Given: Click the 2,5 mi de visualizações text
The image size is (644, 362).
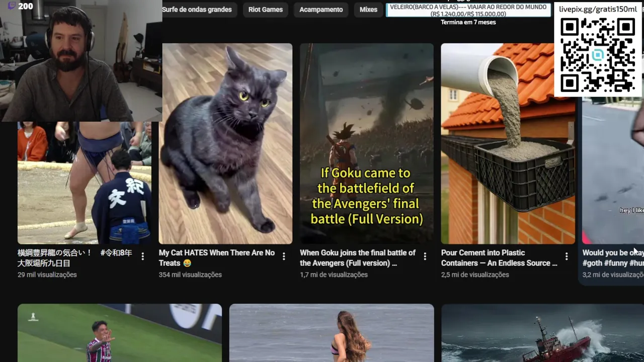Looking at the screenshot, I should 475,275.
